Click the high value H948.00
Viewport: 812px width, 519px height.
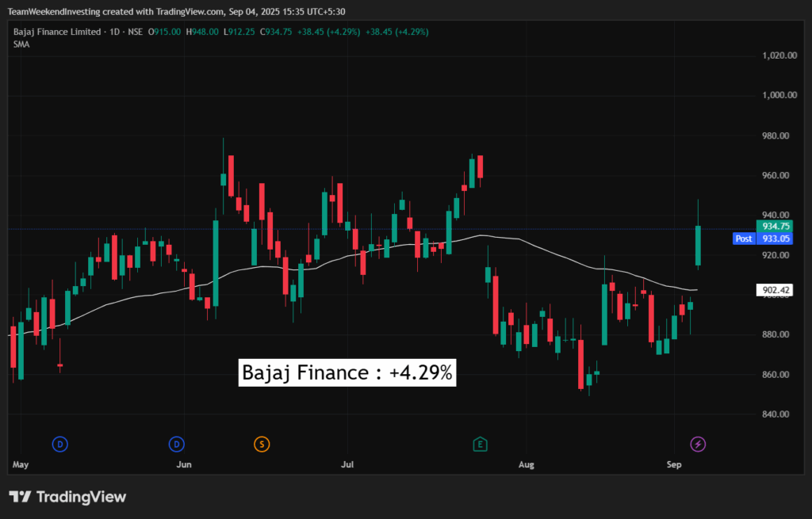tap(202, 32)
